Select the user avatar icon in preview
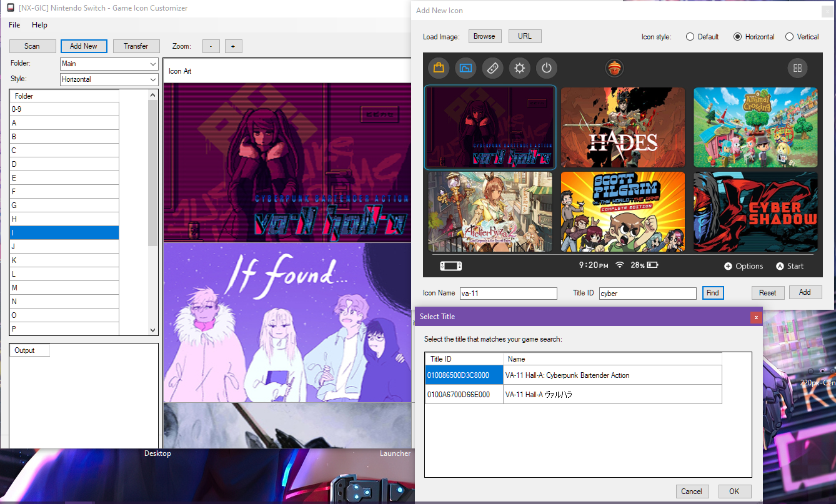The width and height of the screenshot is (836, 504). point(615,68)
